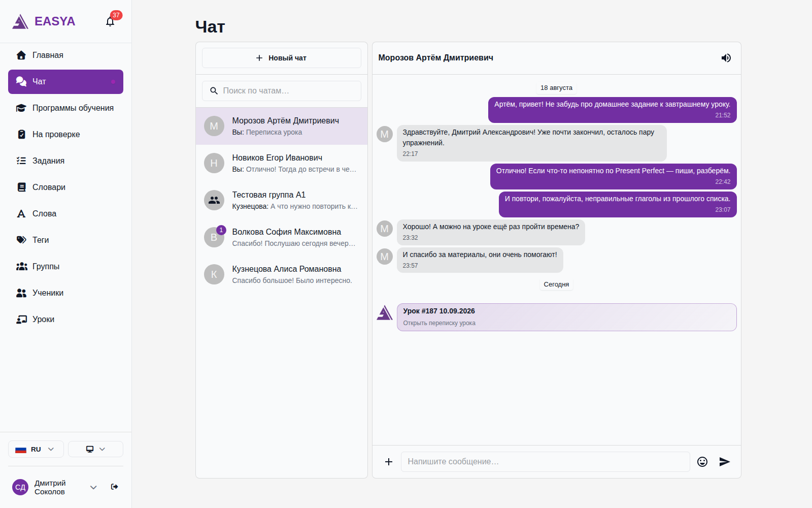Open Чат sidebar item
Screen dimensions: 812x508
point(65,82)
